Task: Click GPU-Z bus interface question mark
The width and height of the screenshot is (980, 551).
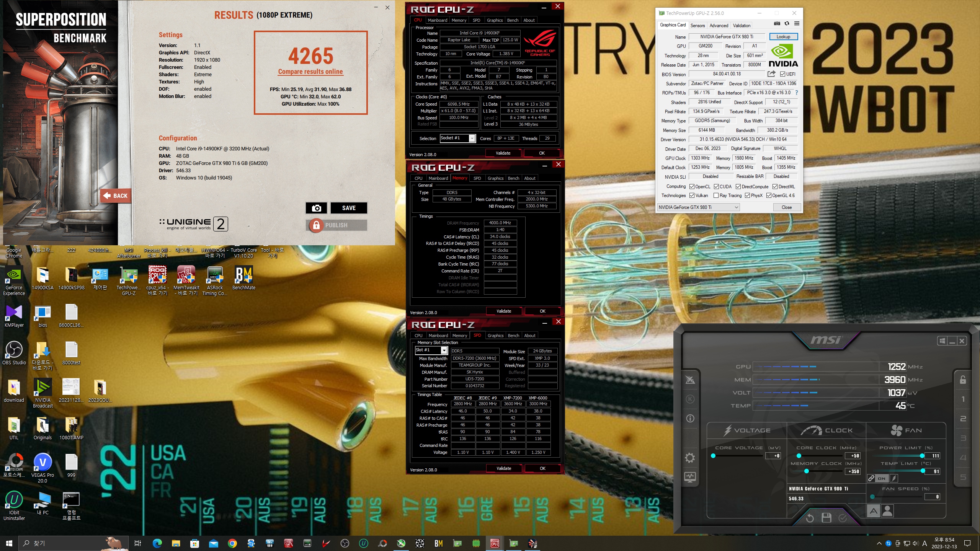Action: pos(797,93)
